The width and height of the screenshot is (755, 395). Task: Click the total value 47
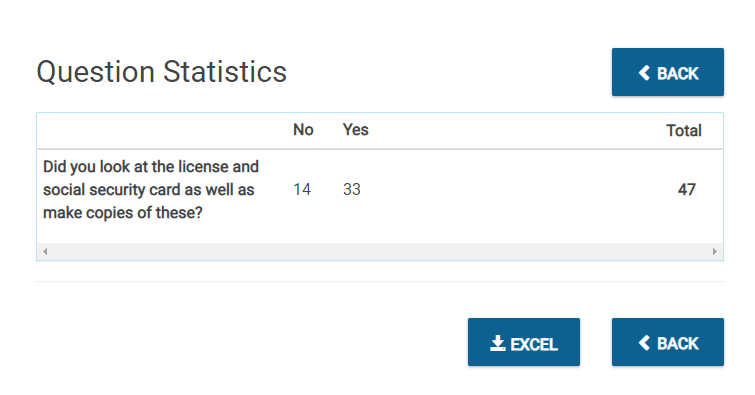point(687,189)
